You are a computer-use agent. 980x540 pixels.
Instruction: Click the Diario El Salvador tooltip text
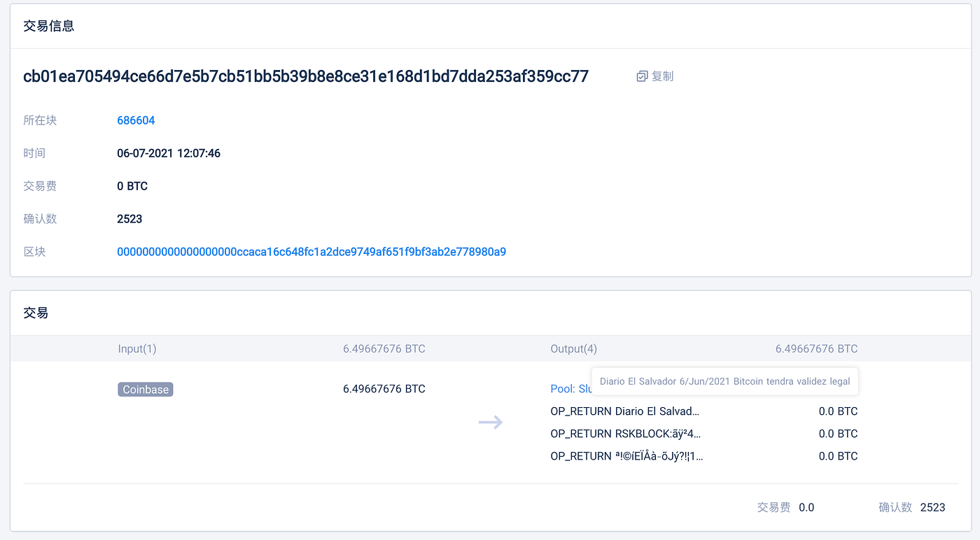coord(724,381)
